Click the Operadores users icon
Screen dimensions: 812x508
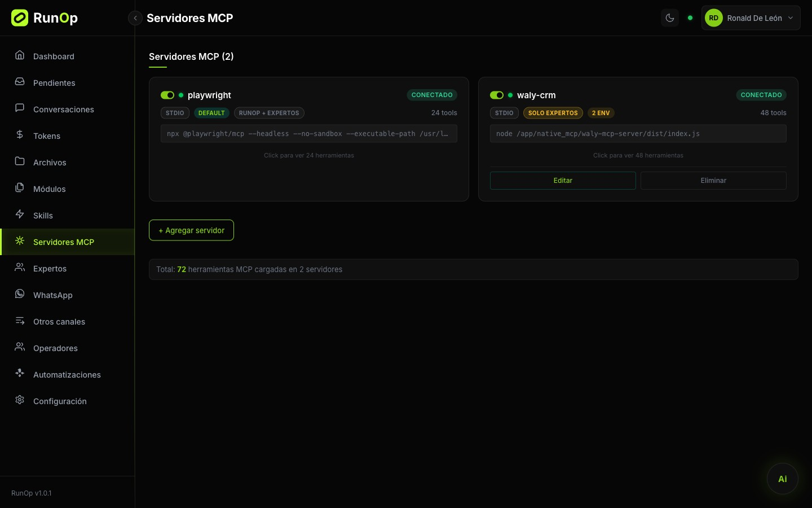coord(20,347)
